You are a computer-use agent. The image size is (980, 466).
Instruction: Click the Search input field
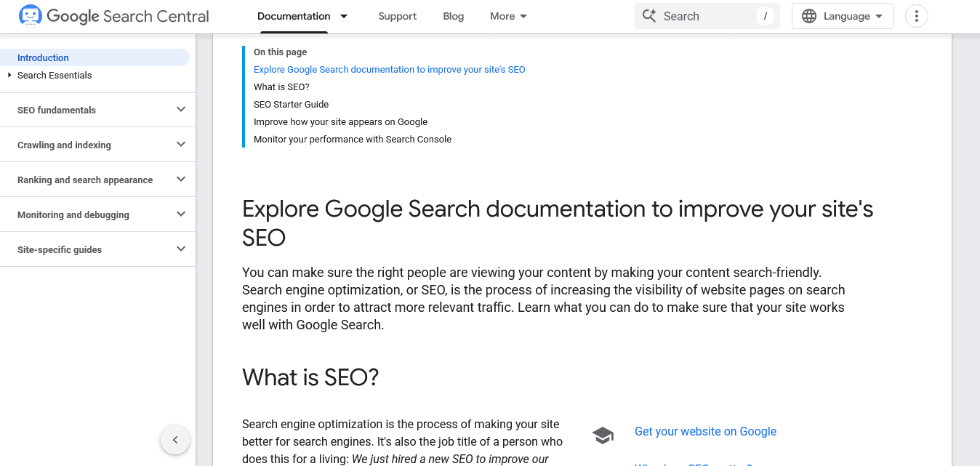coord(707,16)
